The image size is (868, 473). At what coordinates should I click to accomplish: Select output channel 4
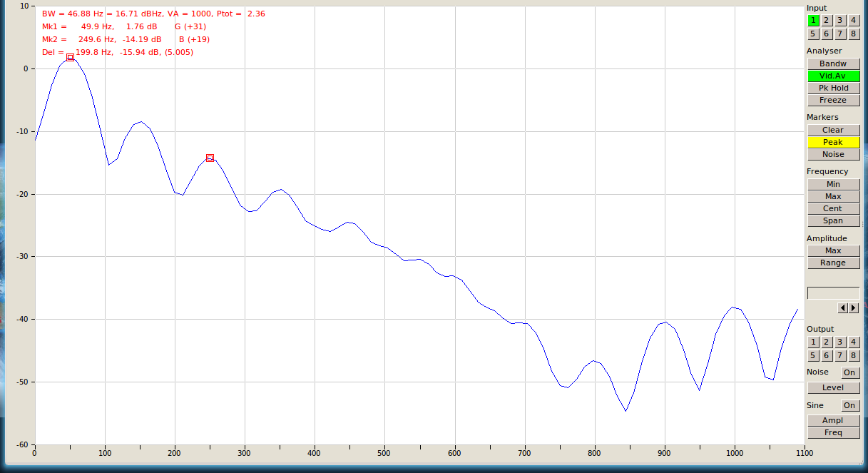(x=854, y=342)
